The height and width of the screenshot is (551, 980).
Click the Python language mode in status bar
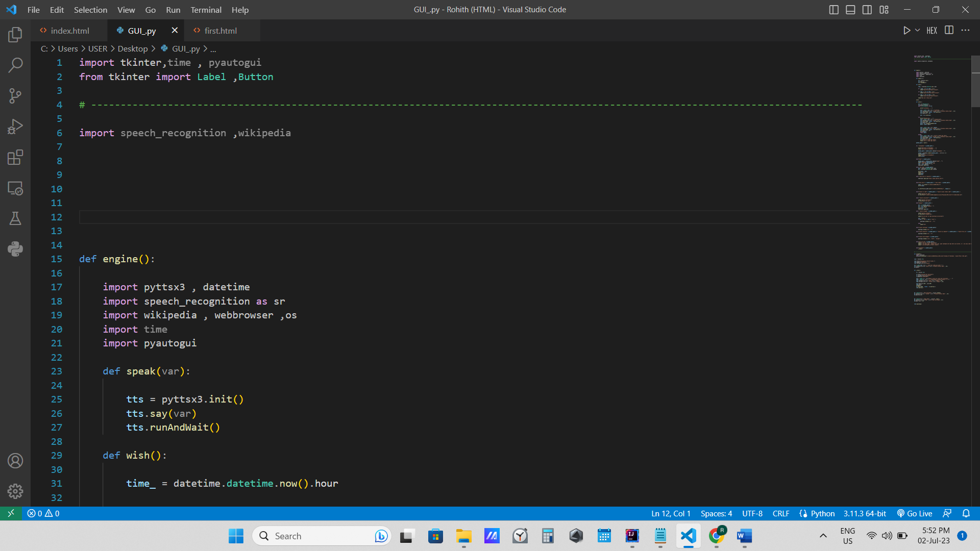(822, 513)
